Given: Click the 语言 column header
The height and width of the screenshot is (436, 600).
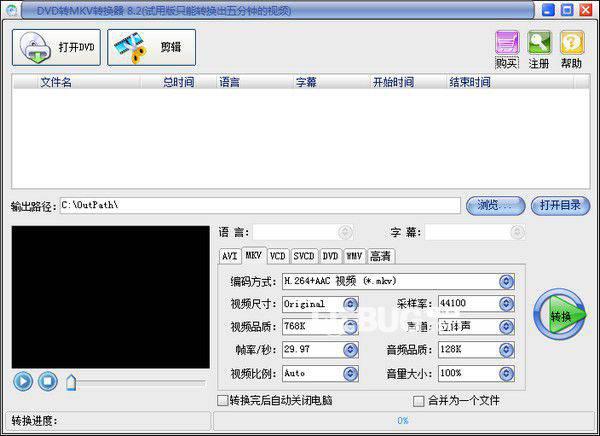Looking at the screenshot, I should [254, 82].
